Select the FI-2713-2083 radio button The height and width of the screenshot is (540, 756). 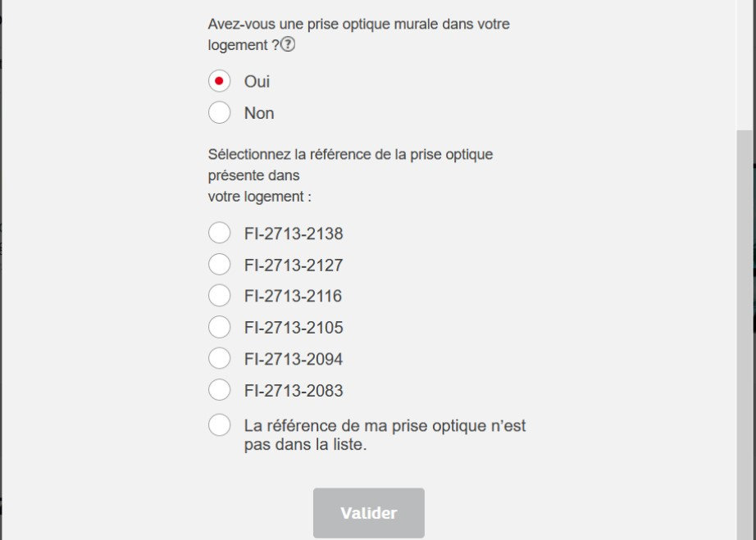coord(219,390)
